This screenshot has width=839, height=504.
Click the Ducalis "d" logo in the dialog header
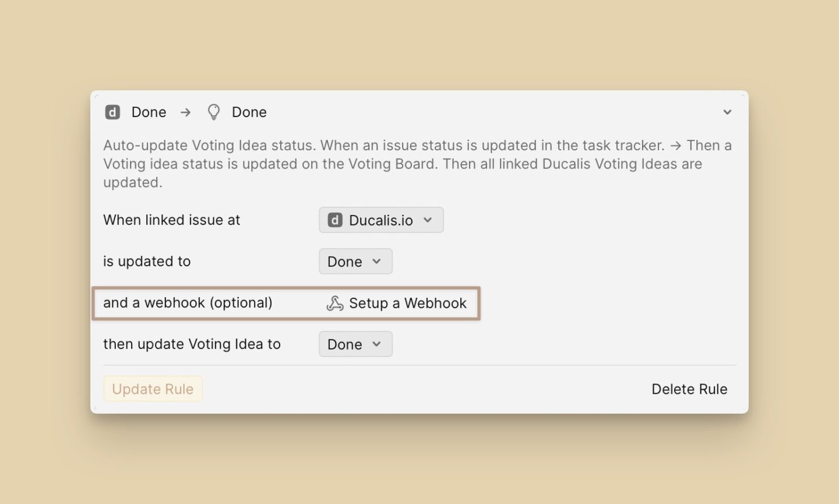(x=112, y=112)
